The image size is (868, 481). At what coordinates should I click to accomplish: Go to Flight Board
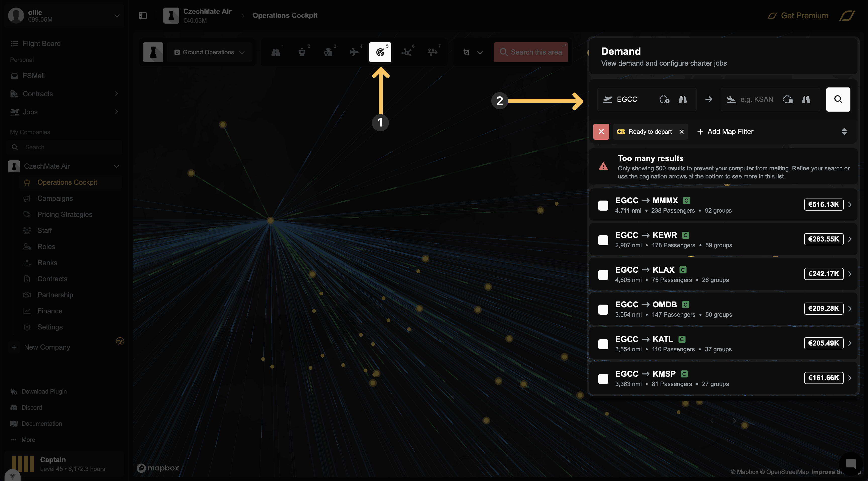click(41, 43)
